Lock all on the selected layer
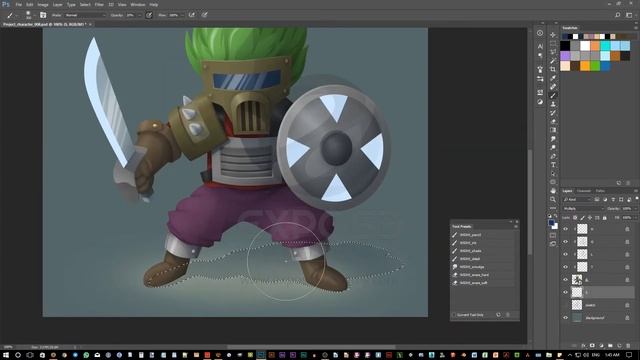The image size is (640, 360). coord(604,218)
